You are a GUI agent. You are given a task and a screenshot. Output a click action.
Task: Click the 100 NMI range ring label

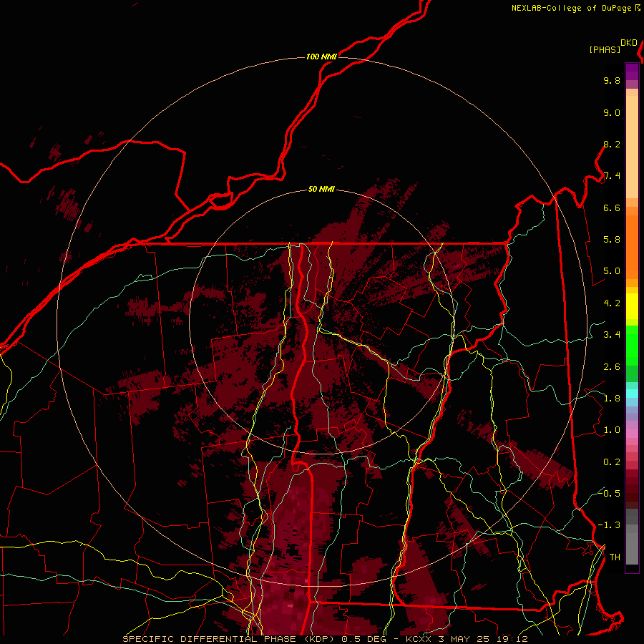321,57
